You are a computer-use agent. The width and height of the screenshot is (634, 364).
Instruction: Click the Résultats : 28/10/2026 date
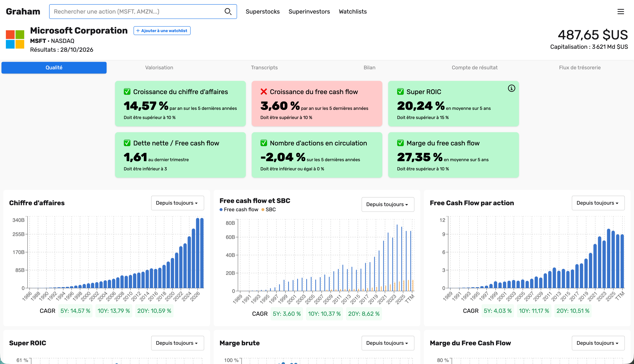61,50
